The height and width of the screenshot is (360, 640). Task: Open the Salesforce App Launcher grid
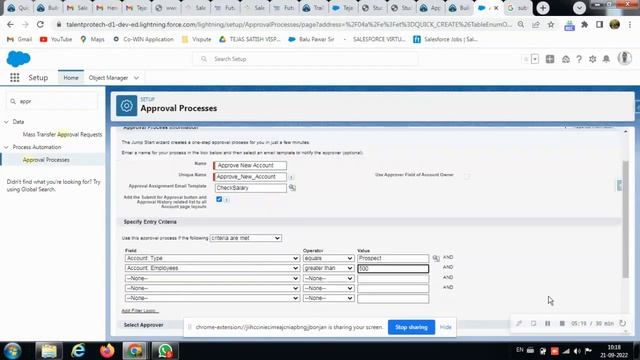click(x=15, y=78)
